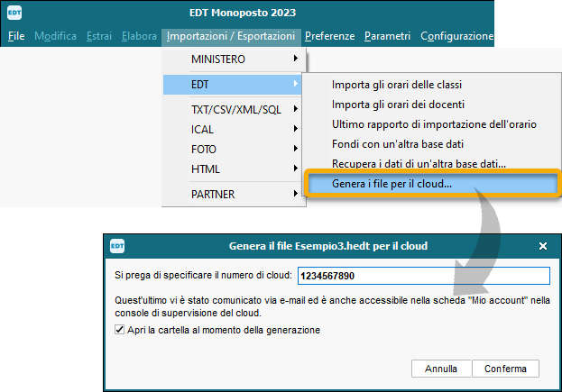This screenshot has width=562, height=392.
Task: Open the Elabora menu
Action: click(x=139, y=36)
